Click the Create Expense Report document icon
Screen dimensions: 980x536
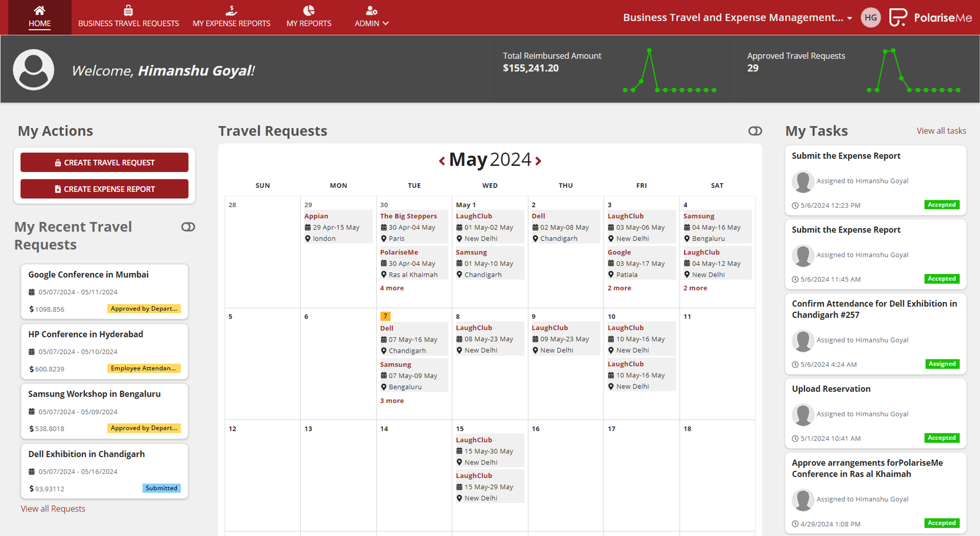tap(58, 189)
